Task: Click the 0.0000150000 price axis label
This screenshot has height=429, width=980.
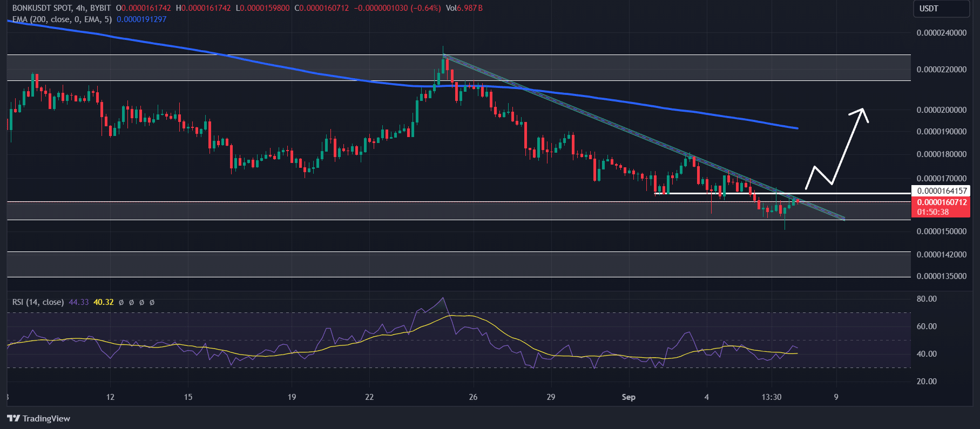Action: [x=942, y=231]
